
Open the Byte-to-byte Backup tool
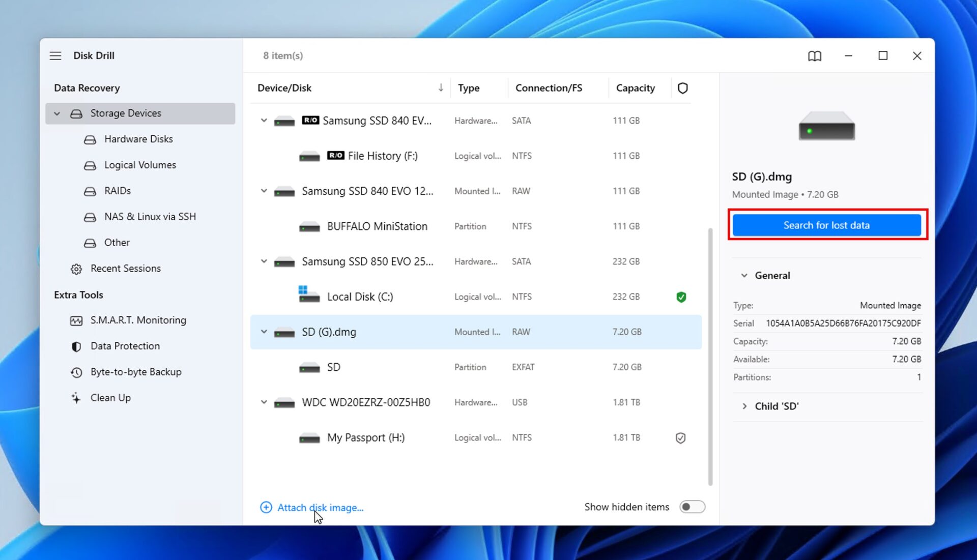tap(136, 372)
